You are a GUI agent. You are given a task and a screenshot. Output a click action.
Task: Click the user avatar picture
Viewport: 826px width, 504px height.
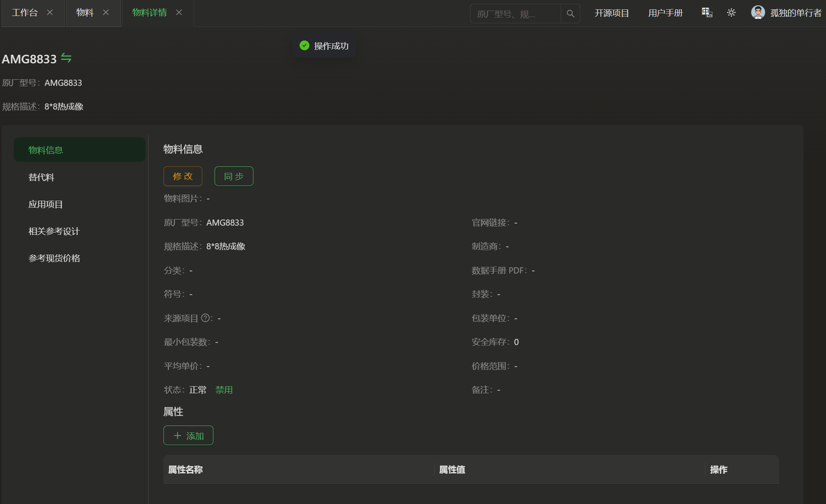click(758, 13)
